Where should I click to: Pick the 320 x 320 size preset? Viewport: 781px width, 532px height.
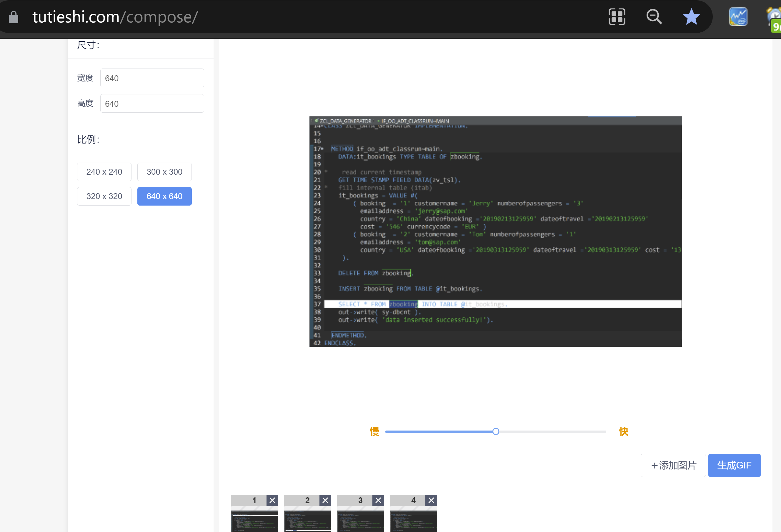click(x=104, y=196)
